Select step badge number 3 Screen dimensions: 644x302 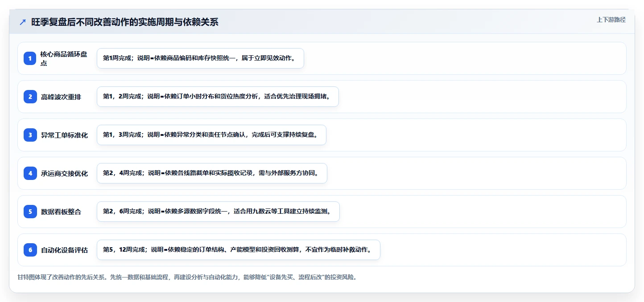[x=30, y=135]
